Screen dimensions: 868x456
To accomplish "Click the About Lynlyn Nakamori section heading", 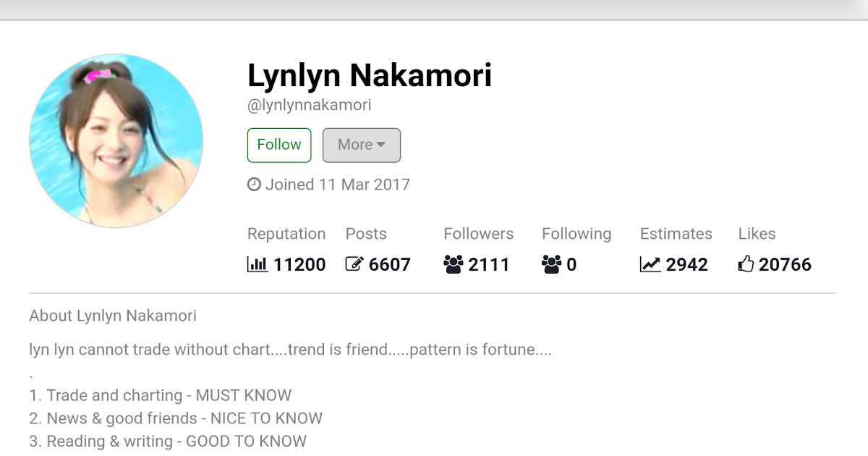I will coord(113,316).
